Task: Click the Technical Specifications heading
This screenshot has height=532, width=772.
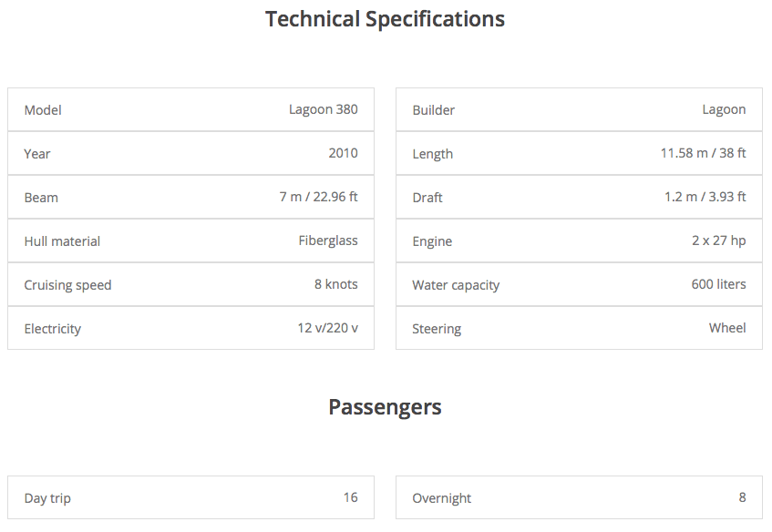Action: click(385, 19)
